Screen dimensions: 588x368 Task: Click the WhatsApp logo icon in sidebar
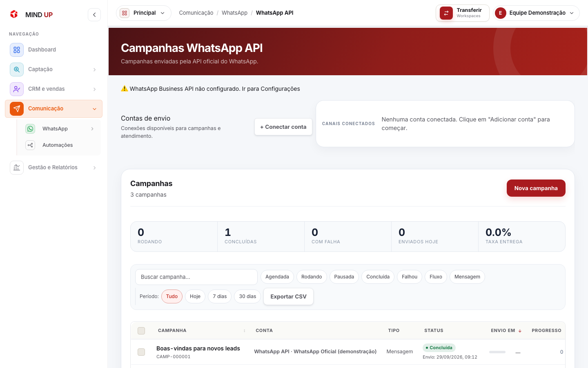pos(30,129)
